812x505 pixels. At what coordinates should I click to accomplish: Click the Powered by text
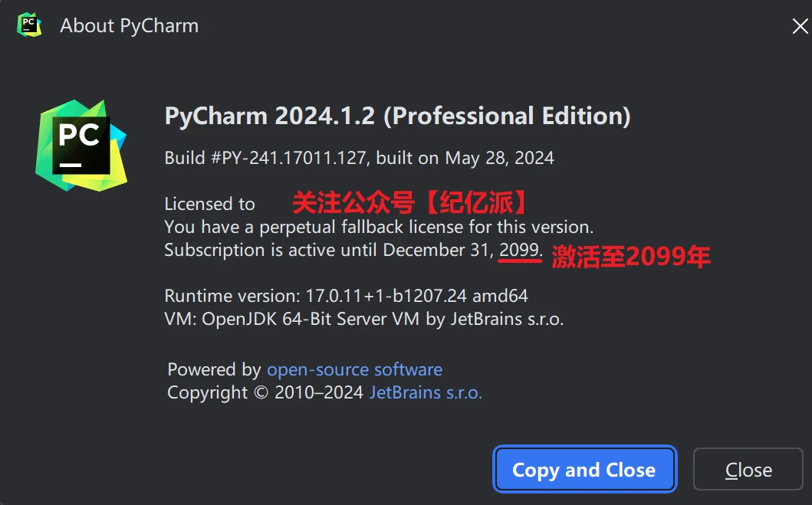[214, 369]
